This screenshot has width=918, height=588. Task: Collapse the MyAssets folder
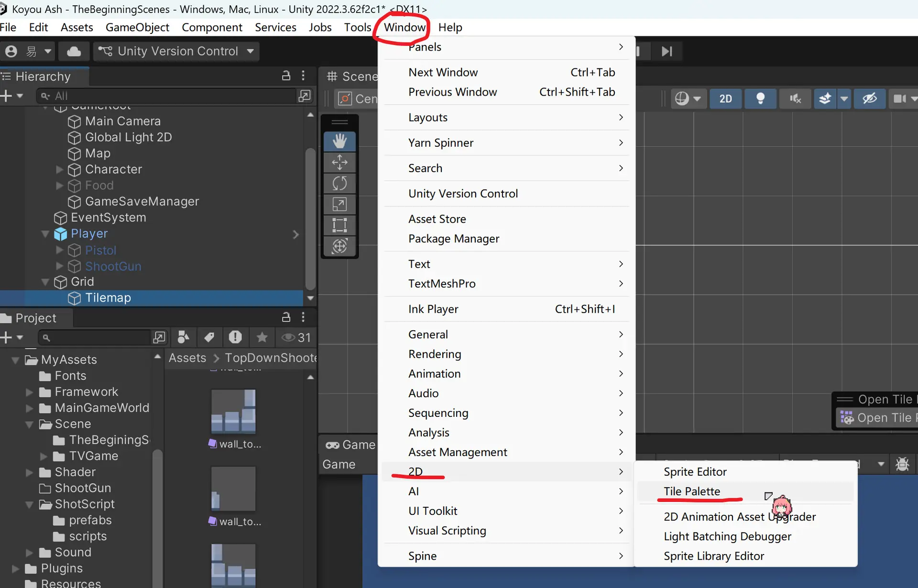pyautogui.click(x=15, y=360)
